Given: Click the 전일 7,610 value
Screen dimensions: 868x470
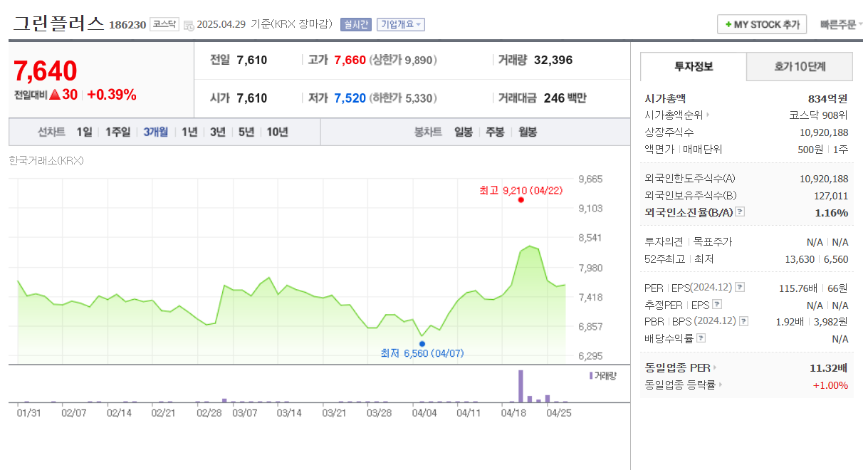Looking at the screenshot, I should [x=251, y=60].
